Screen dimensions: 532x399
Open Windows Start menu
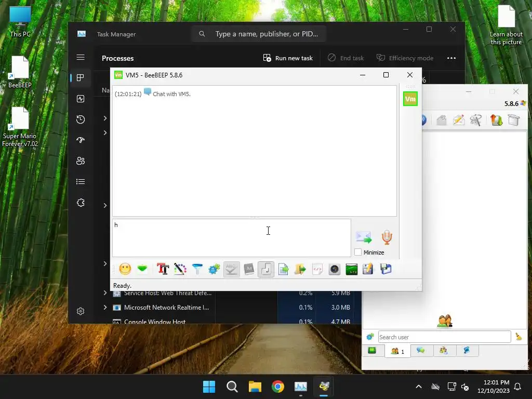209,387
